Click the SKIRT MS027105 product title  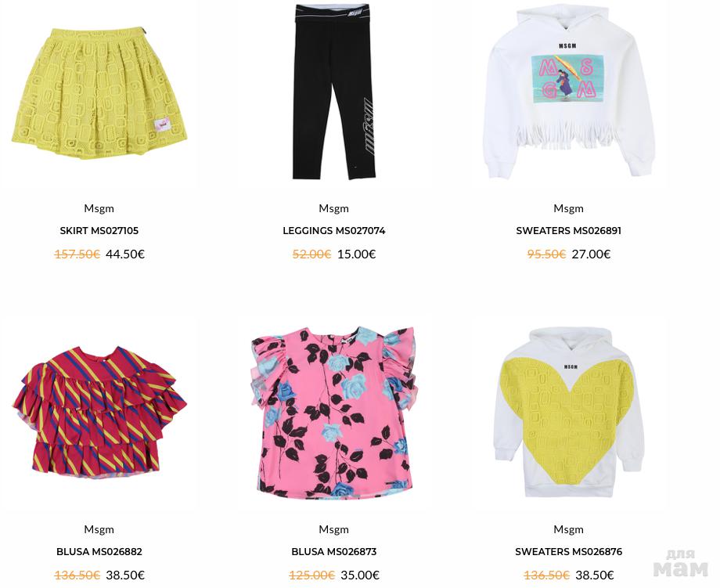(99, 231)
